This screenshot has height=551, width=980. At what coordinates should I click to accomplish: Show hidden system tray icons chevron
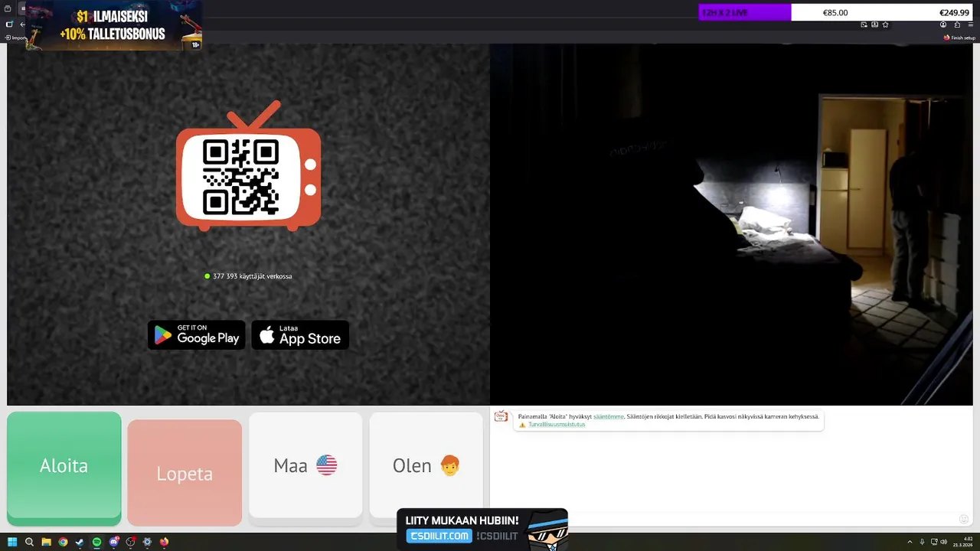[910, 542]
